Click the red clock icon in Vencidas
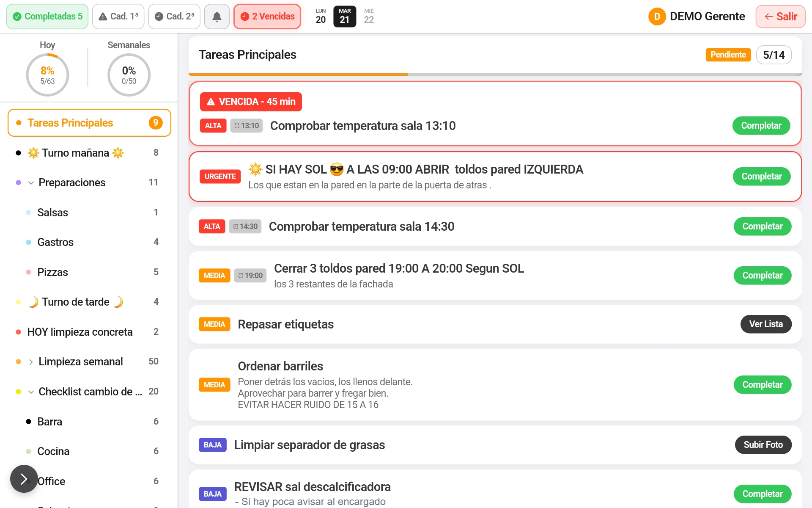The image size is (812, 508). point(245,17)
